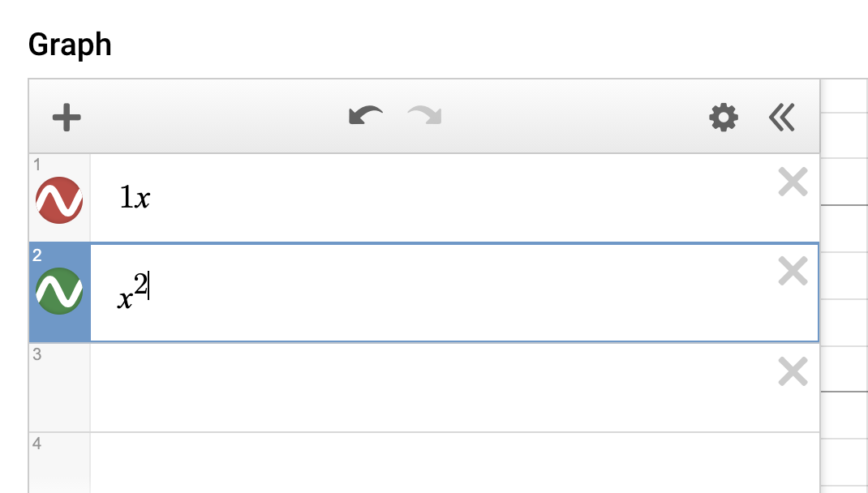Click the row number 1 label

point(37,165)
